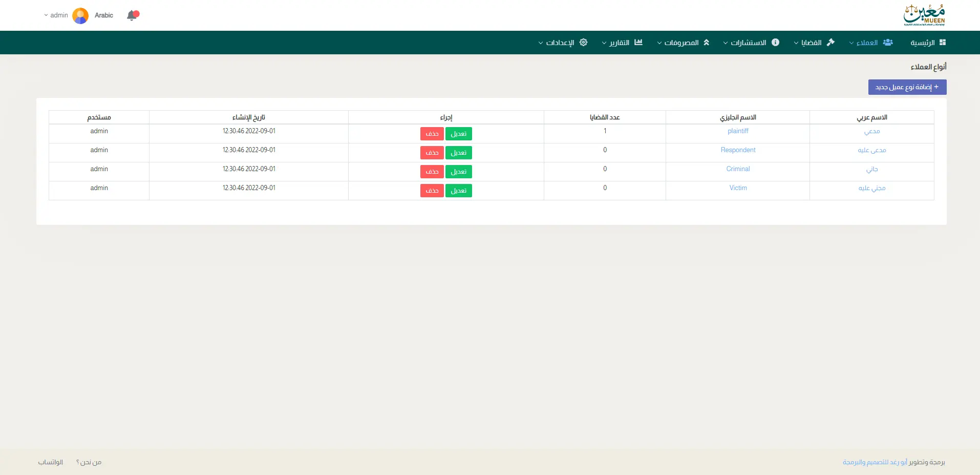980x475 pixels.
Task: Click the home dashboard grid icon
Action: coord(943,43)
